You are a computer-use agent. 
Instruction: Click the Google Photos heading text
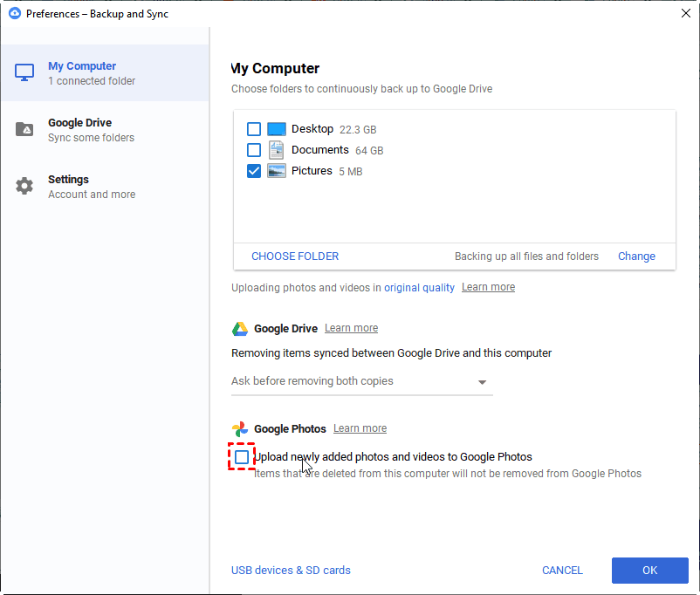[x=290, y=429]
